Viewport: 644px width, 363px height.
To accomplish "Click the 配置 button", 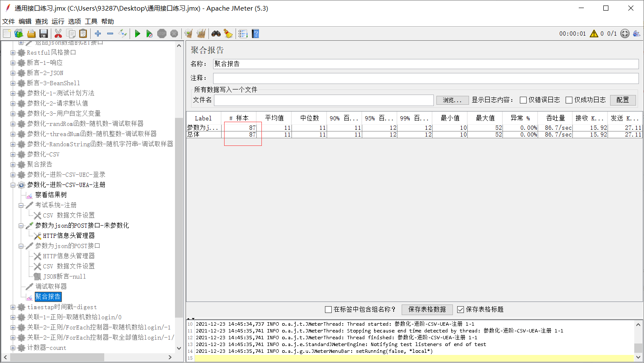I will click(x=623, y=100).
